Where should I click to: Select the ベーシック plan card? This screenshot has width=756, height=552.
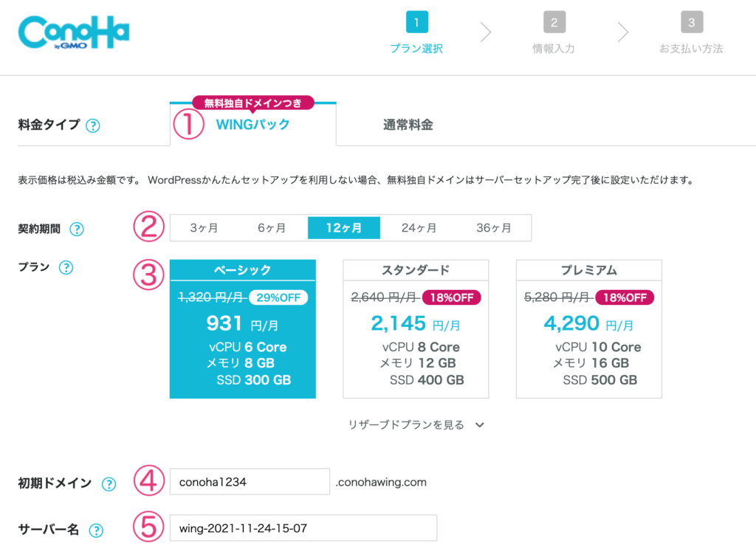click(242, 329)
